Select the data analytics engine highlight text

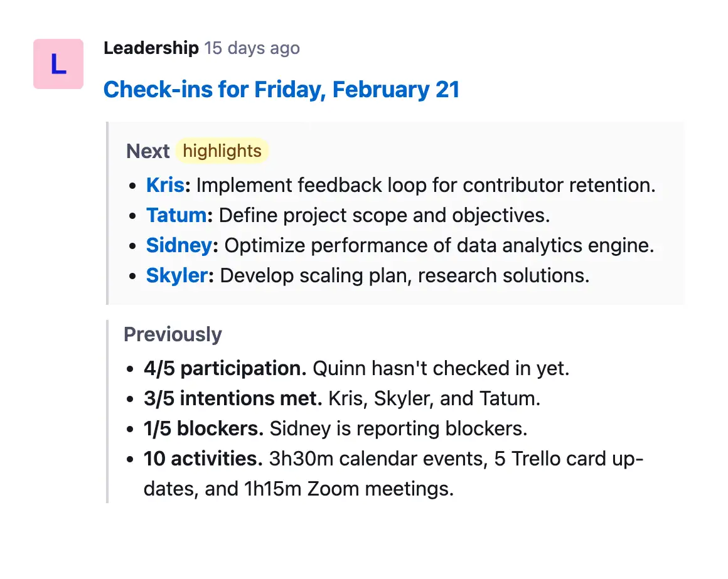pyautogui.click(x=439, y=246)
